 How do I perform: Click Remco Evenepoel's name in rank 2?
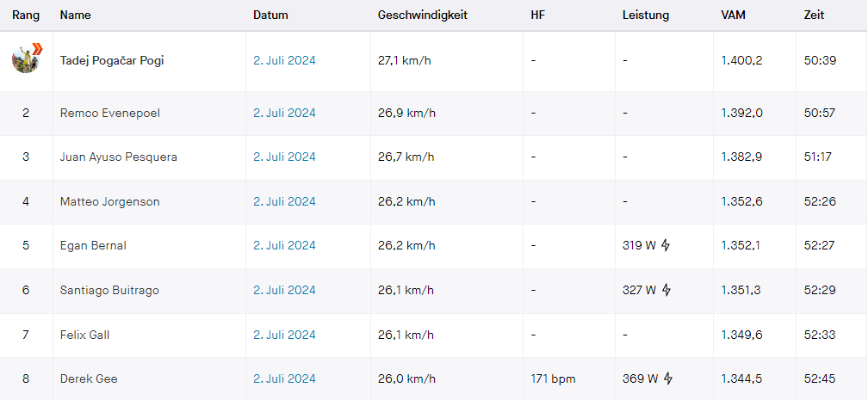tap(109, 114)
